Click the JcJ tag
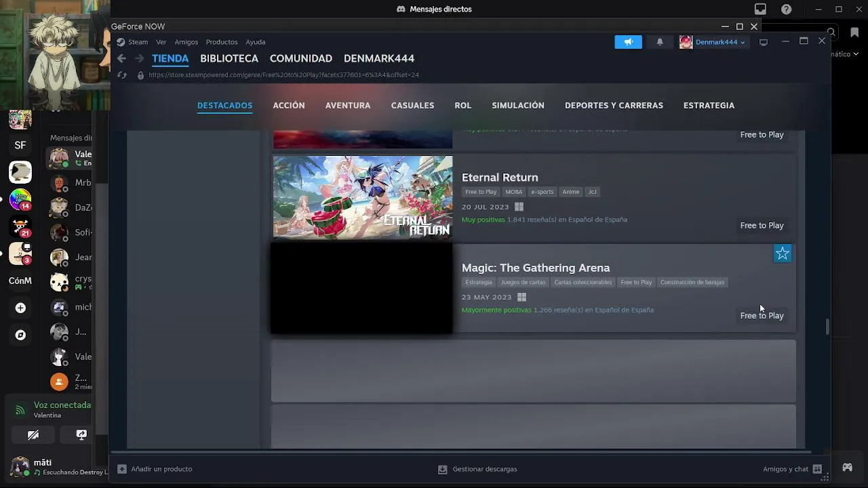 coord(592,192)
